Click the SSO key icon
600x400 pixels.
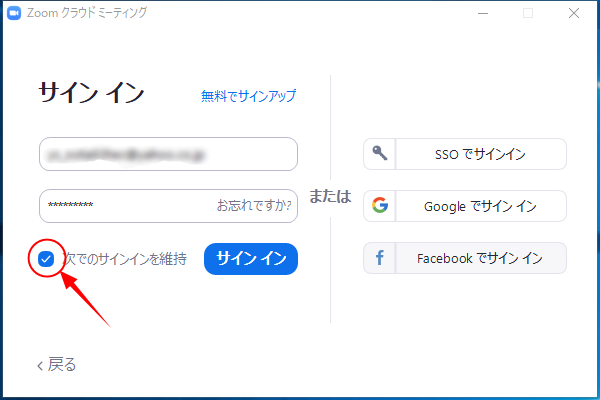coord(380,153)
